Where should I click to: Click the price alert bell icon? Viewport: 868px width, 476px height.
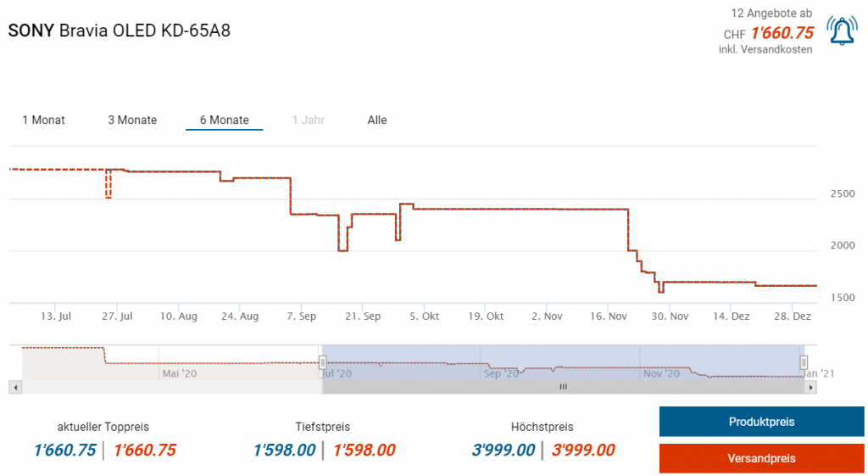click(841, 31)
